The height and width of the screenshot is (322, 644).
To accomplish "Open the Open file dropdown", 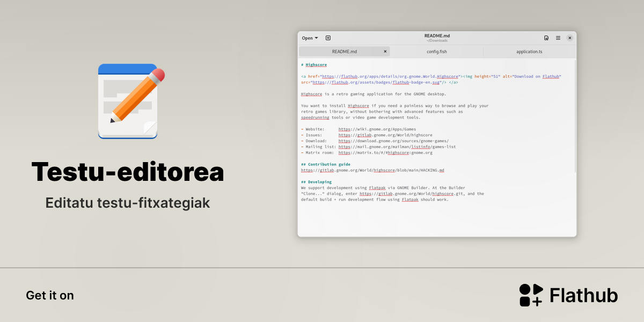I will pos(310,38).
